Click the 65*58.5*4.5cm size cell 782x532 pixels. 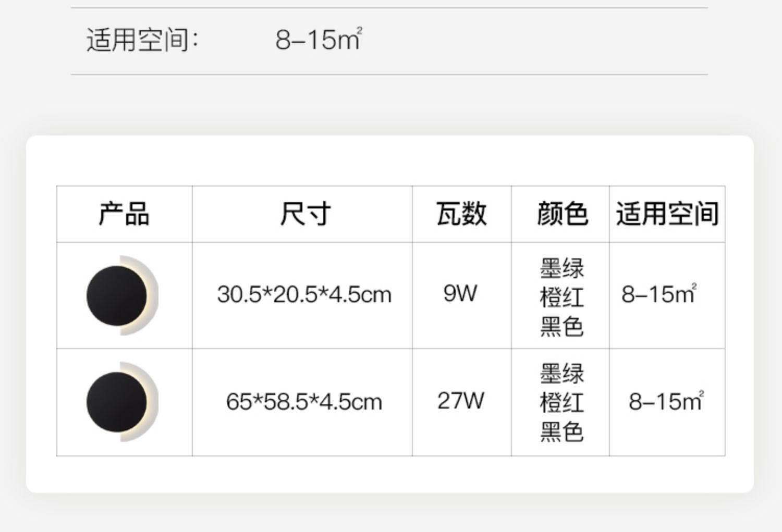304,402
